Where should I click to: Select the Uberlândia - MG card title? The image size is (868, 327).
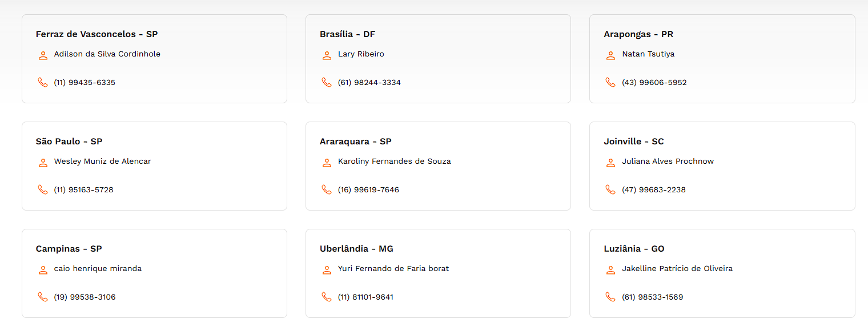(356, 249)
